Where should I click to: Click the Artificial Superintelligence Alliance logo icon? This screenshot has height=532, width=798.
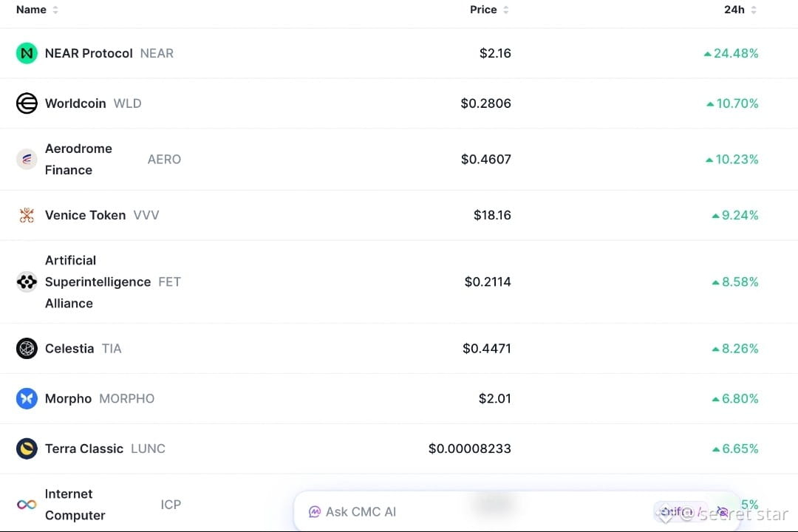27,282
